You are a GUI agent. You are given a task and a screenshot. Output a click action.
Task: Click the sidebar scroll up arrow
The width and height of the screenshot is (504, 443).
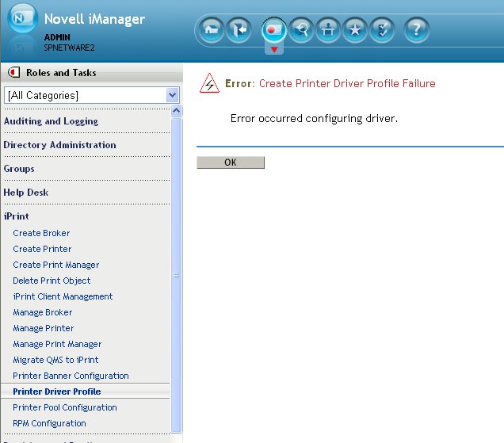click(x=176, y=111)
